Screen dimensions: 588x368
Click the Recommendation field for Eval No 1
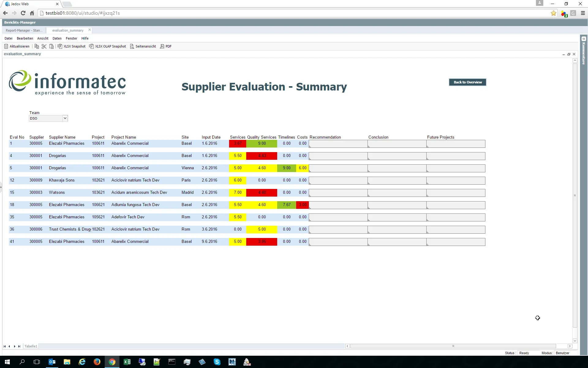(338, 144)
